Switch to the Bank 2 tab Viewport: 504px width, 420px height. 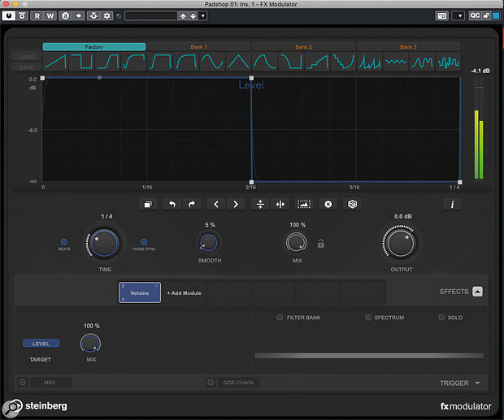pos(303,47)
